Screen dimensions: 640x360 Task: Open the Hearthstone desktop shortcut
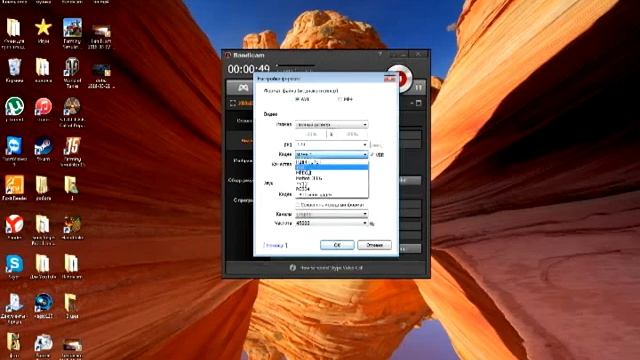[x=72, y=227]
